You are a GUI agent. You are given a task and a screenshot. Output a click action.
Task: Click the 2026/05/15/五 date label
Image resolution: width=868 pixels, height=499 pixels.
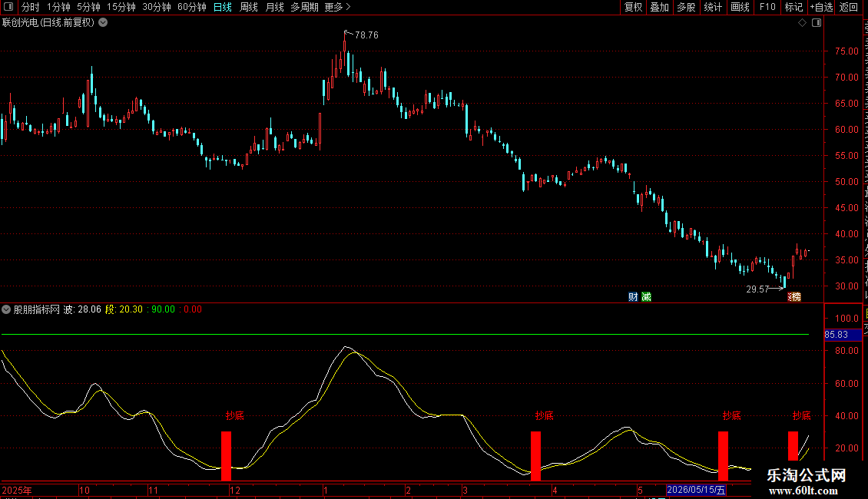[x=696, y=490]
